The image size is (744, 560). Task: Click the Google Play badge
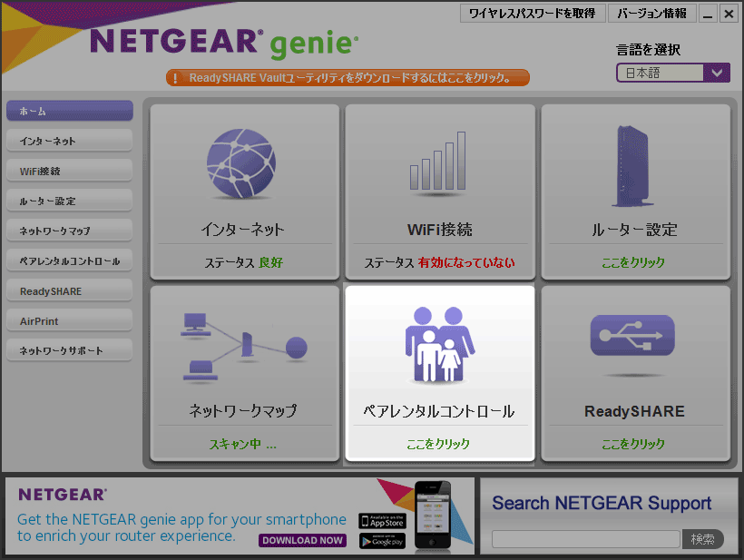(382, 541)
